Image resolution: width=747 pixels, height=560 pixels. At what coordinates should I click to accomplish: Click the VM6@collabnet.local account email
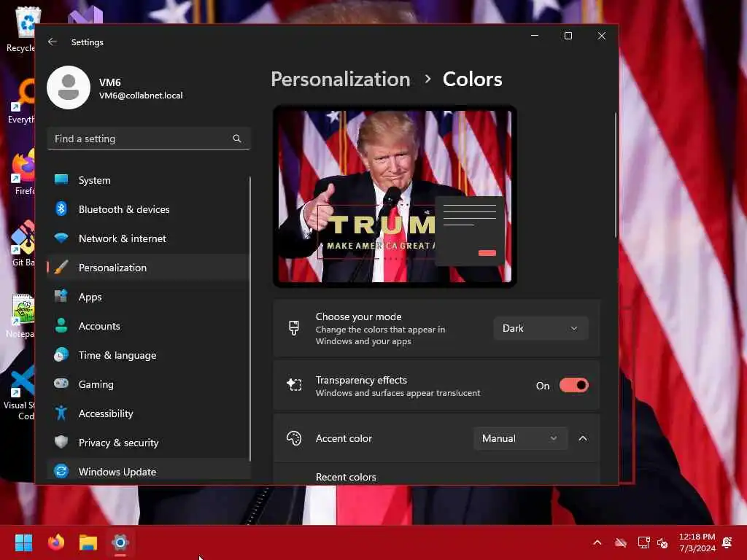pos(141,96)
